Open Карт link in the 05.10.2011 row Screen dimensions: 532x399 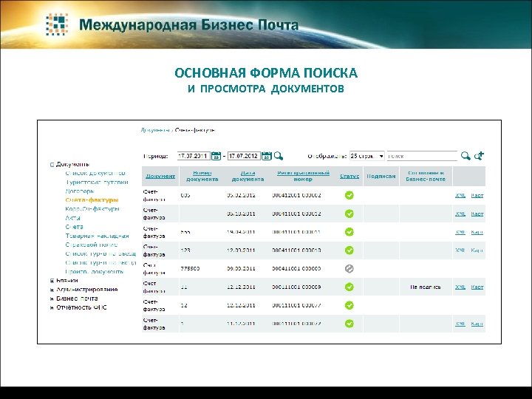click(x=477, y=214)
